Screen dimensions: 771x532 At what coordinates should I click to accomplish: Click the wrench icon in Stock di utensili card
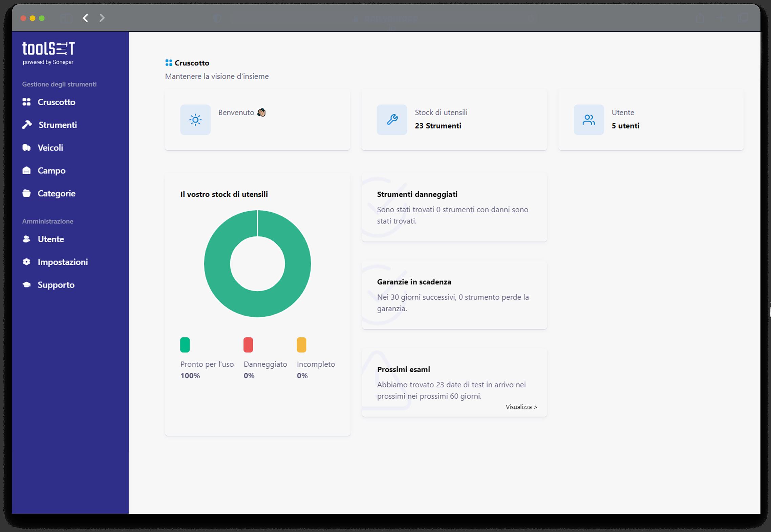point(392,120)
